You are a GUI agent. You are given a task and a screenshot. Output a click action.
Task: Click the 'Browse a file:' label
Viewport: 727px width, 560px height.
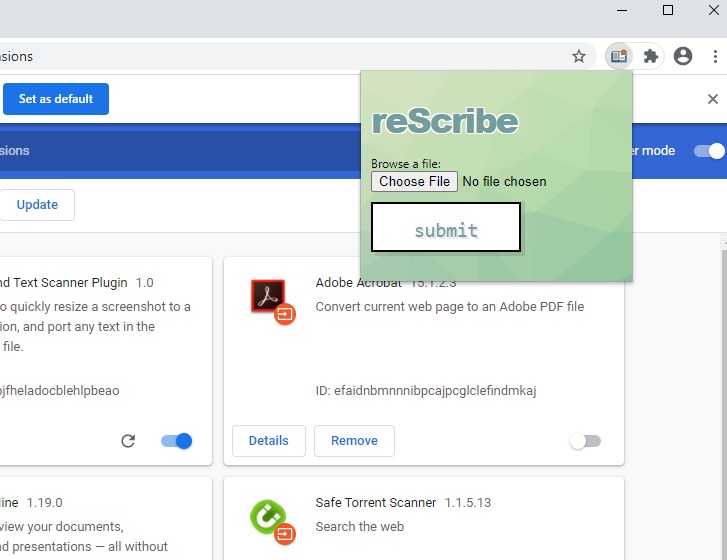point(406,164)
